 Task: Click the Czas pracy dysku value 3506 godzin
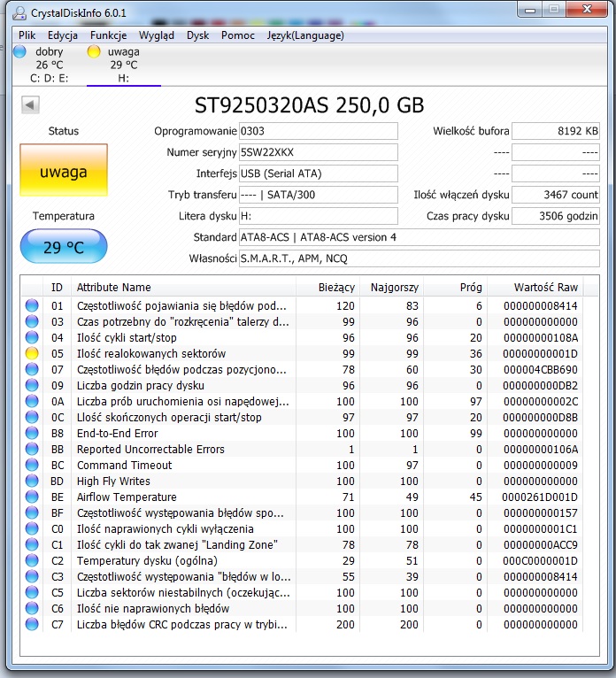pyautogui.click(x=556, y=216)
